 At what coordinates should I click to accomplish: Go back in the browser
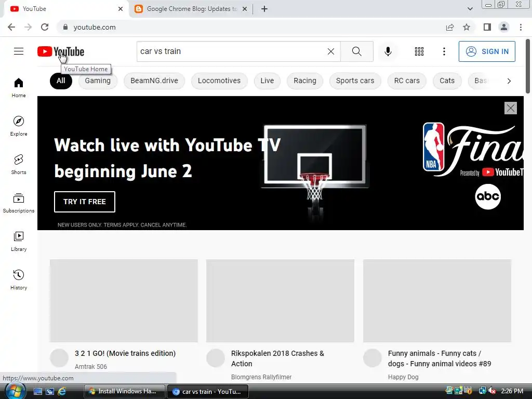pos(11,27)
